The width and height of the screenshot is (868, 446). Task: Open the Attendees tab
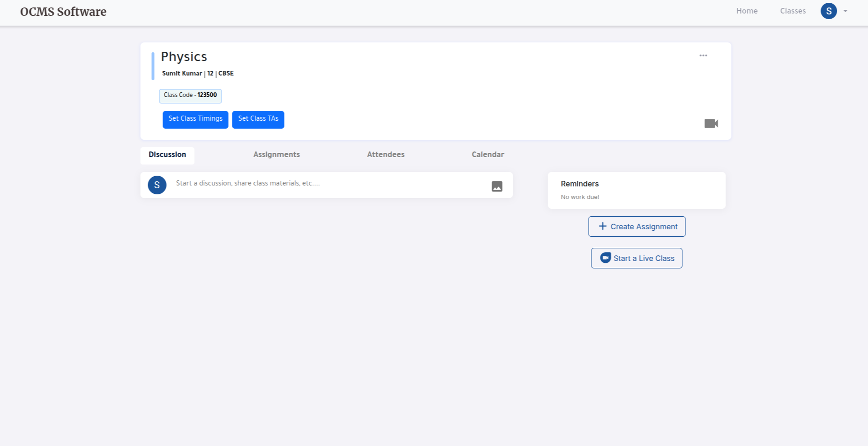[386, 155]
